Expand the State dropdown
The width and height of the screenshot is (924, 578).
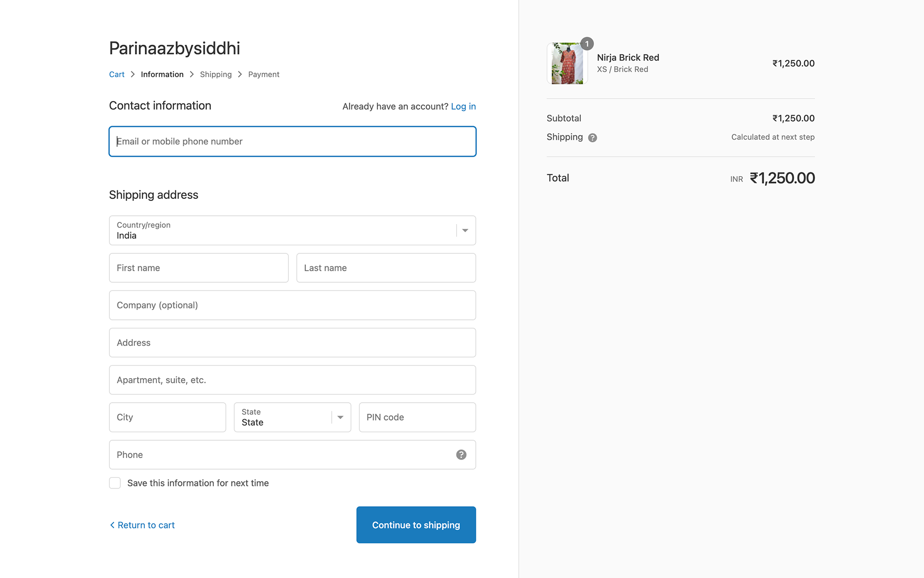(292, 417)
